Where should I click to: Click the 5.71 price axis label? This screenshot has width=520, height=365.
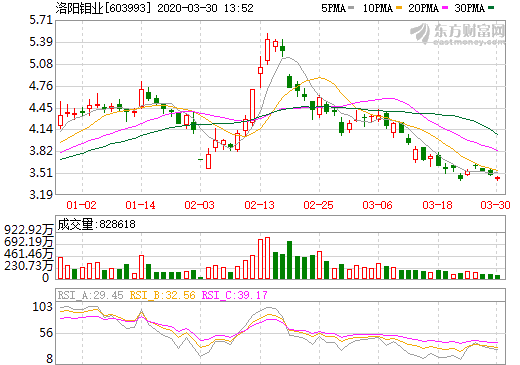(41, 20)
